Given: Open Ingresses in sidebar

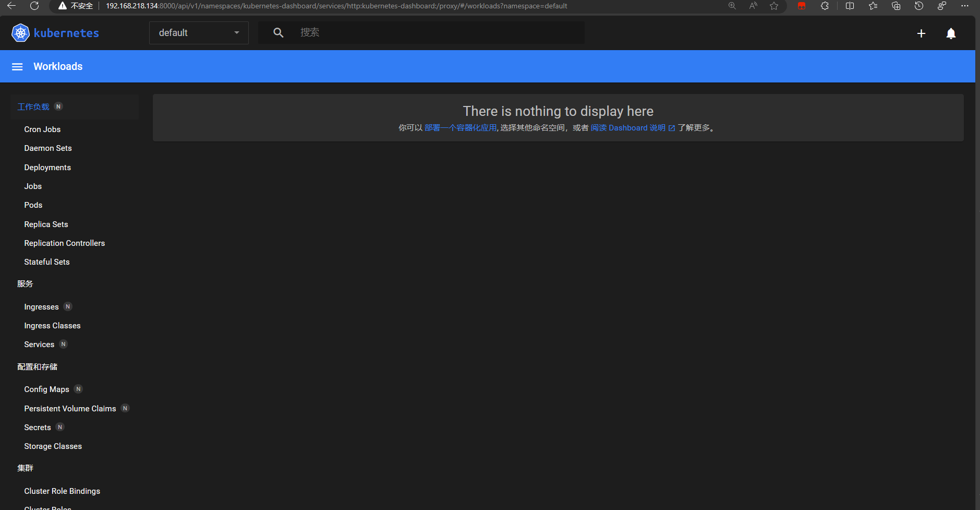Looking at the screenshot, I should coord(41,307).
